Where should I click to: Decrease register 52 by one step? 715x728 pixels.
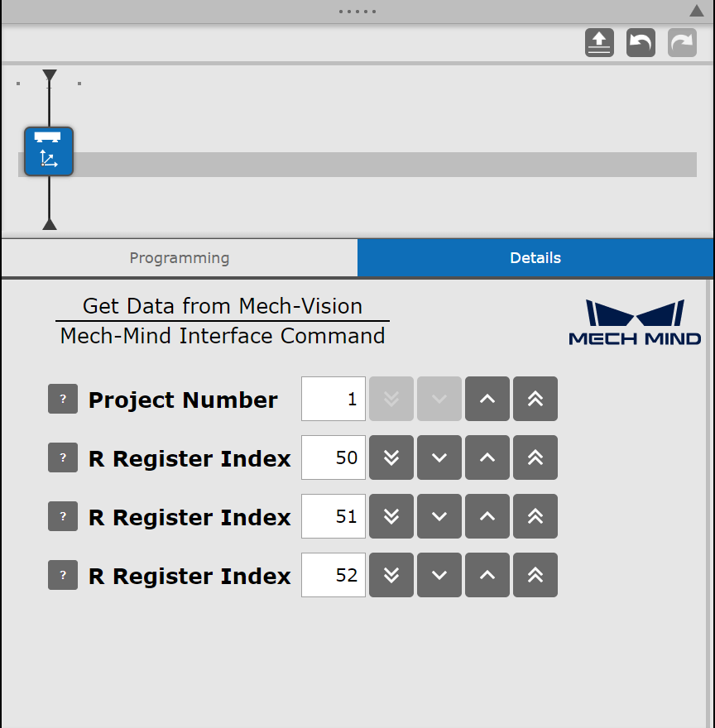[x=439, y=575]
